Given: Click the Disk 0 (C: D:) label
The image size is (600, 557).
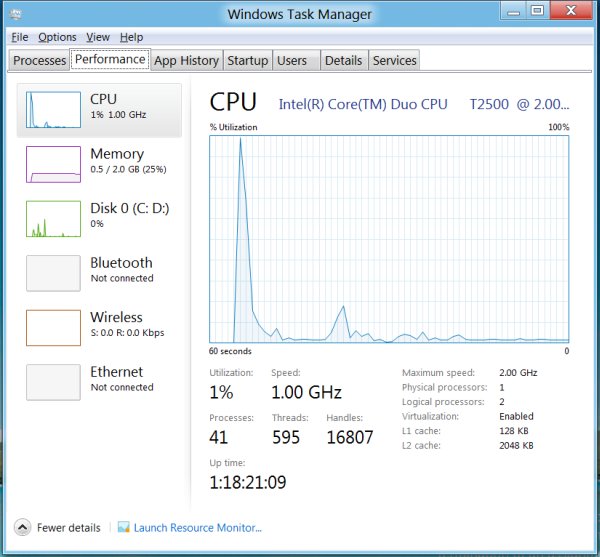Looking at the screenshot, I should point(130,208).
